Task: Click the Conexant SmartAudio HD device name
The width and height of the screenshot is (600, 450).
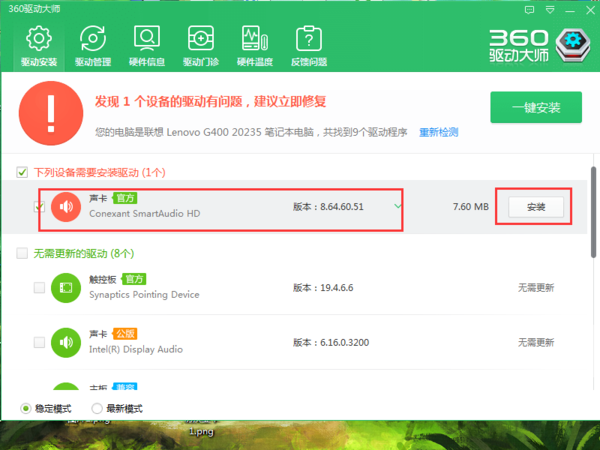Action: tap(145, 214)
